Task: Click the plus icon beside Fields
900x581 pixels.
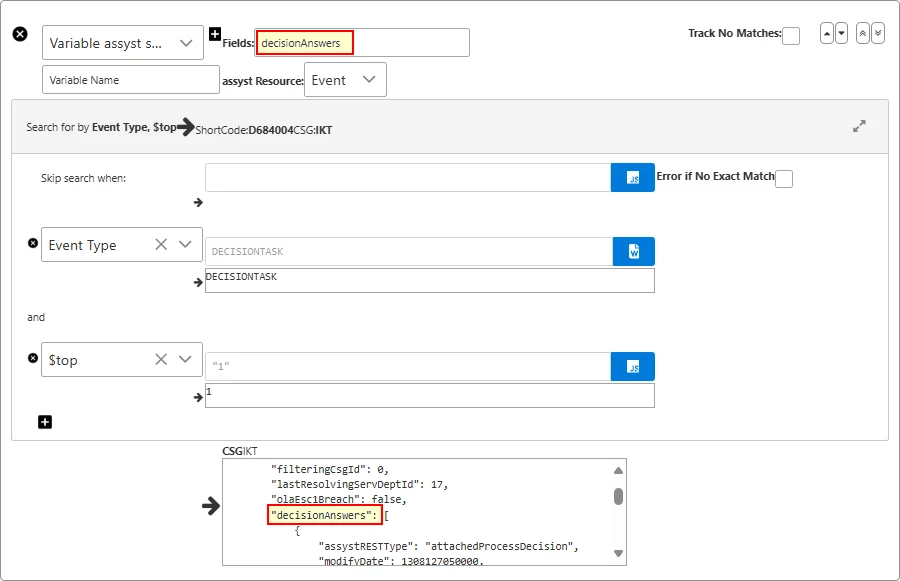Action: [x=214, y=34]
